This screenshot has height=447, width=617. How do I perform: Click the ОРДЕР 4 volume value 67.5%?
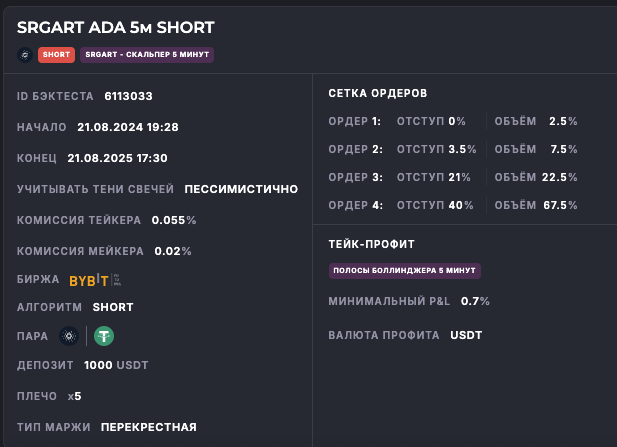coord(559,205)
